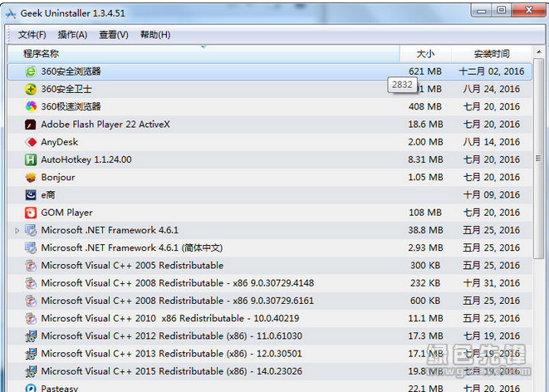Sort by 大小 column header
This screenshot has width=549, height=392.
point(425,53)
